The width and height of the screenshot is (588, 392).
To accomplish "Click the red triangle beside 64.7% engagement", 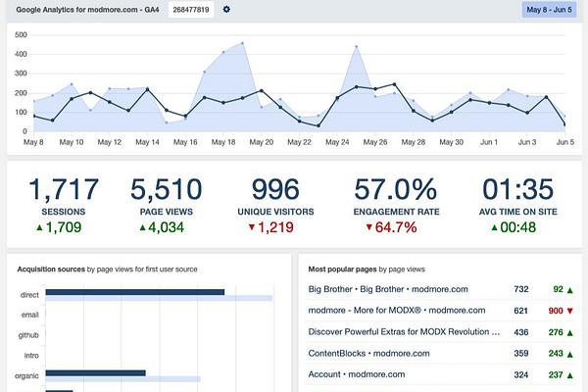I will click(x=369, y=227).
